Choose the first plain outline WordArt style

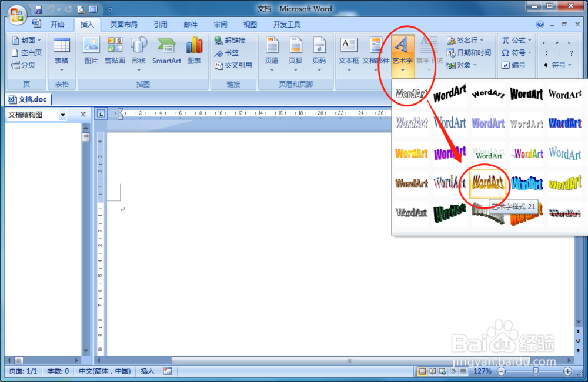tap(412, 93)
